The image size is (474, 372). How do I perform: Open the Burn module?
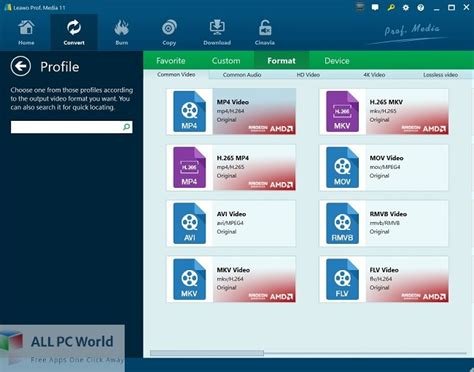tap(121, 33)
